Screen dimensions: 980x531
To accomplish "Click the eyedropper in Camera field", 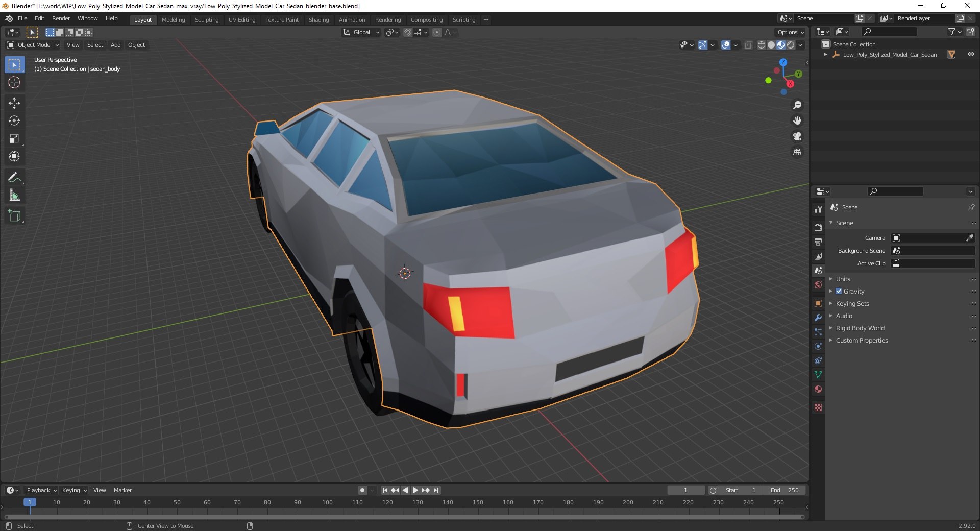I will point(970,238).
